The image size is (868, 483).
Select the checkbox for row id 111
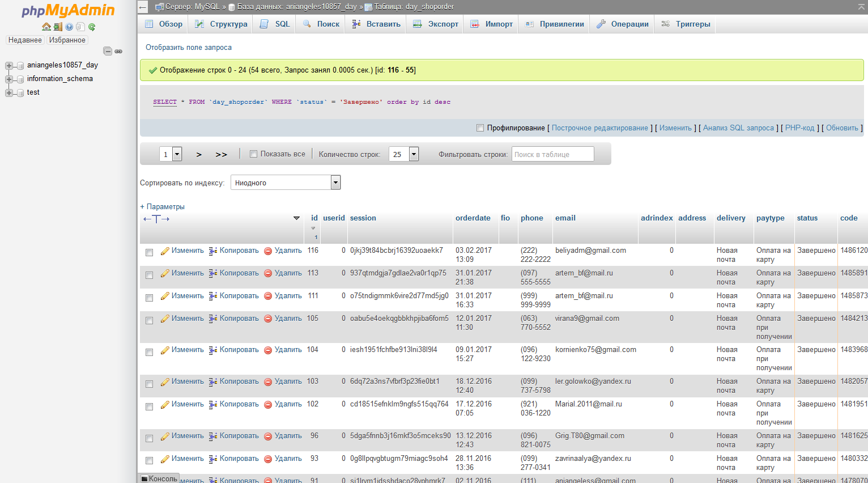click(150, 298)
